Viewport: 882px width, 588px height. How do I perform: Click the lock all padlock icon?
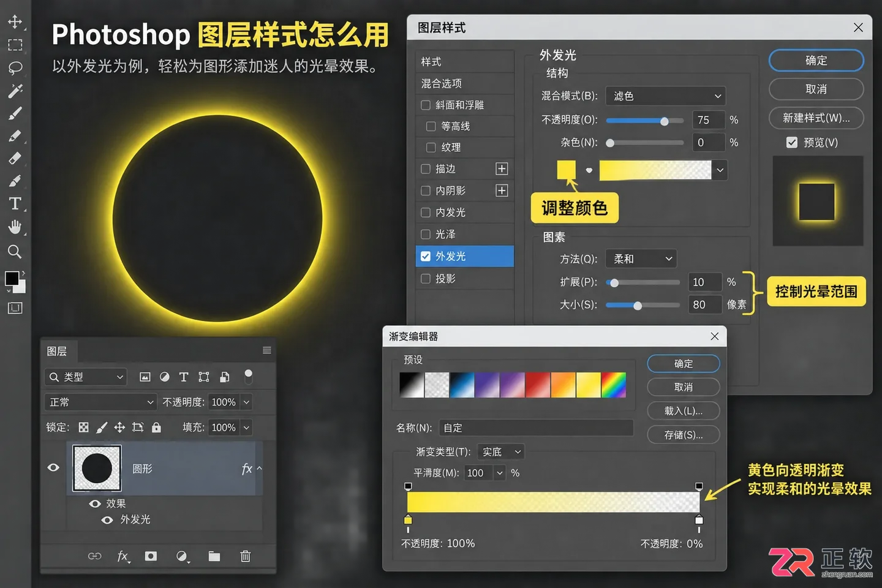click(156, 428)
